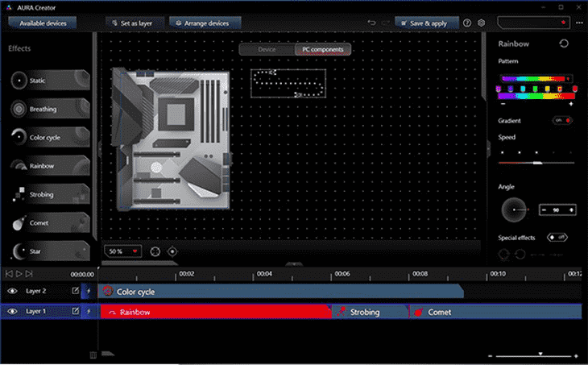Viewport: 588px width, 365px height.
Task: Open the settings gear icon
Action: coord(481,23)
